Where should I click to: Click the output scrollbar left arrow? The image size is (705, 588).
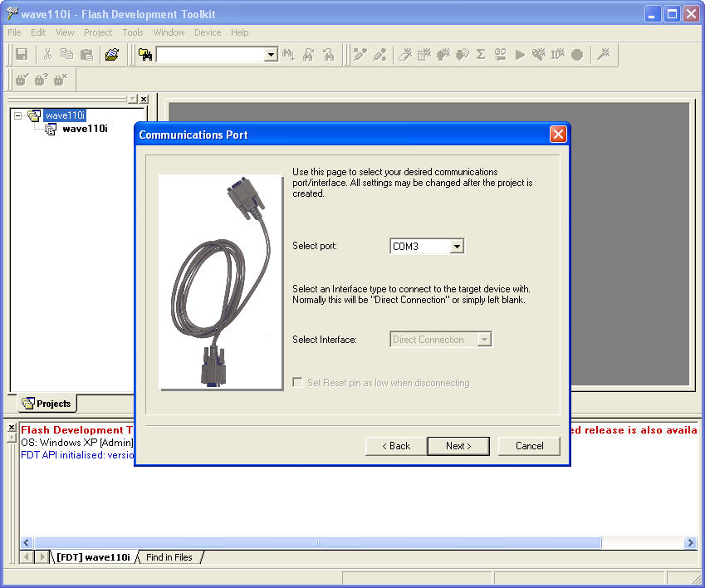tap(26, 542)
